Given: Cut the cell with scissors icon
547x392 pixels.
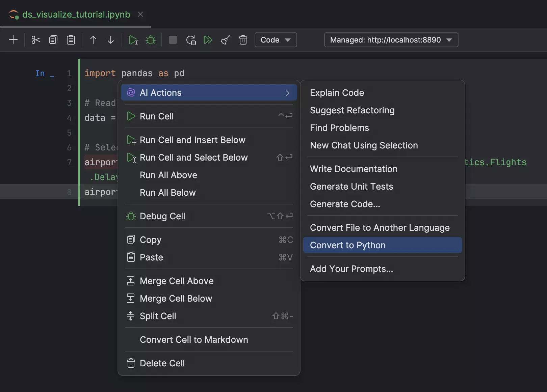Looking at the screenshot, I should coord(35,40).
